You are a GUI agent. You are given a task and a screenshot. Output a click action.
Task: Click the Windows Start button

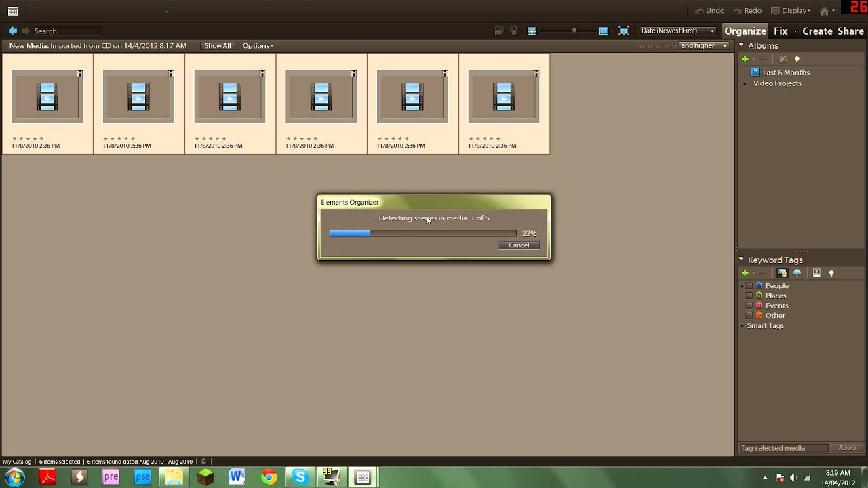click(15, 477)
